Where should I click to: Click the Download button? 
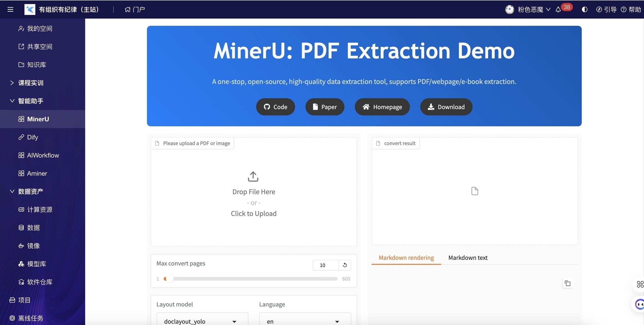(446, 107)
